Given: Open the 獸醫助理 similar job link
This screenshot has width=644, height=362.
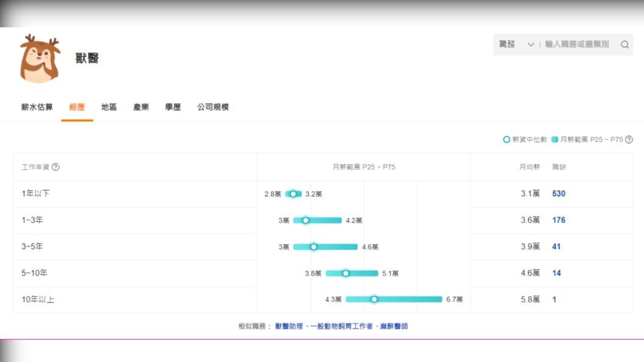Looking at the screenshot, I should pyautogui.click(x=289, y=326).
